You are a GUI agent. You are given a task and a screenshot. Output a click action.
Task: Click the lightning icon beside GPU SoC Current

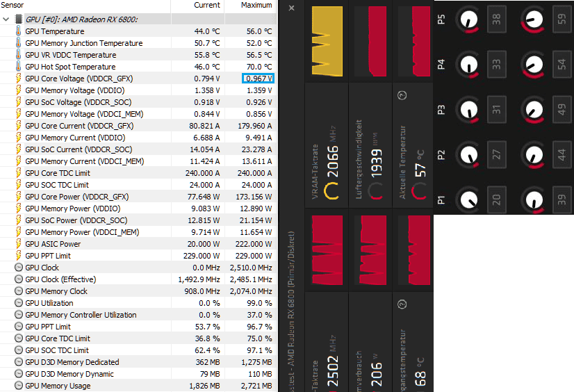coord(18,149)
